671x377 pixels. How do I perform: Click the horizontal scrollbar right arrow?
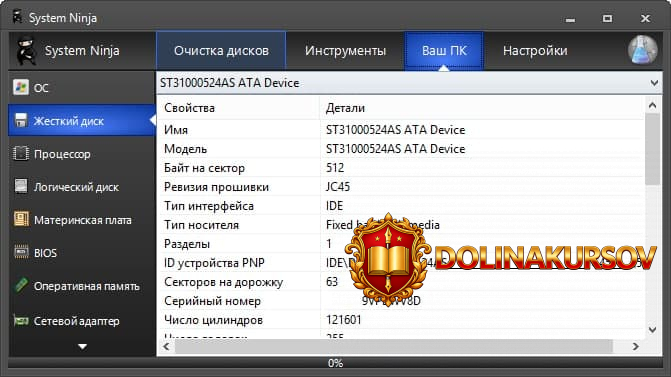pos(635,347)
